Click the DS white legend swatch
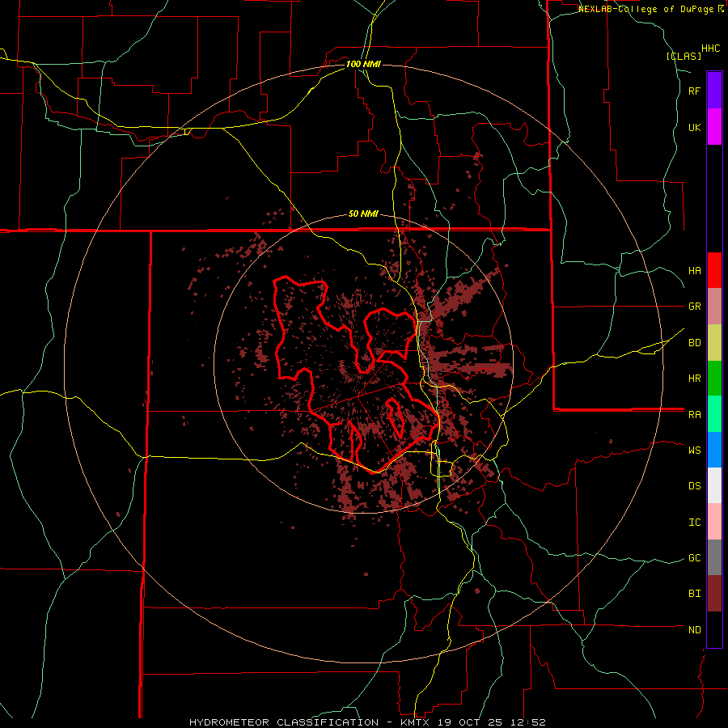This screenshot has height=728, width=728. (x=714, y=486)
